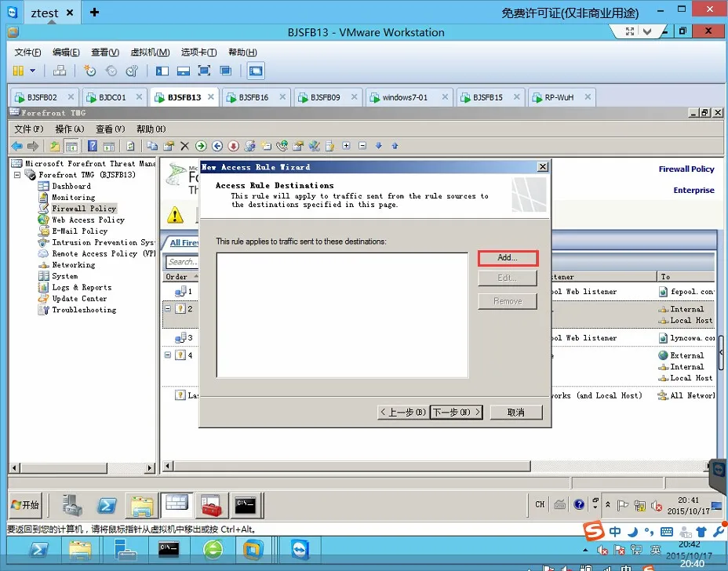This screenshot has height=571, width=728.
Task: Close the New Access Rule Wizard dialog
Action: 542,166
